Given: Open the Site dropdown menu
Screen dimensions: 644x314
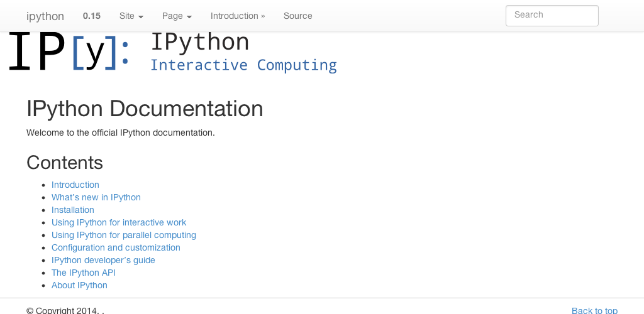Looking at the screenshot, I should click(131, 16).
